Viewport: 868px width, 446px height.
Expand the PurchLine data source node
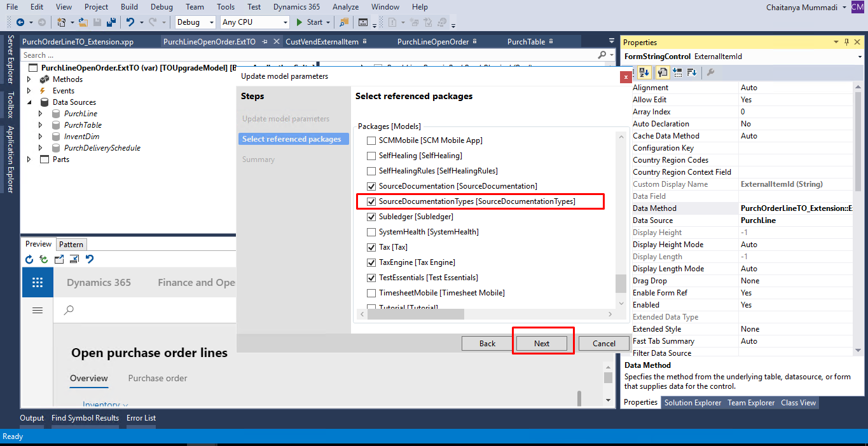(x=40, y=114)
